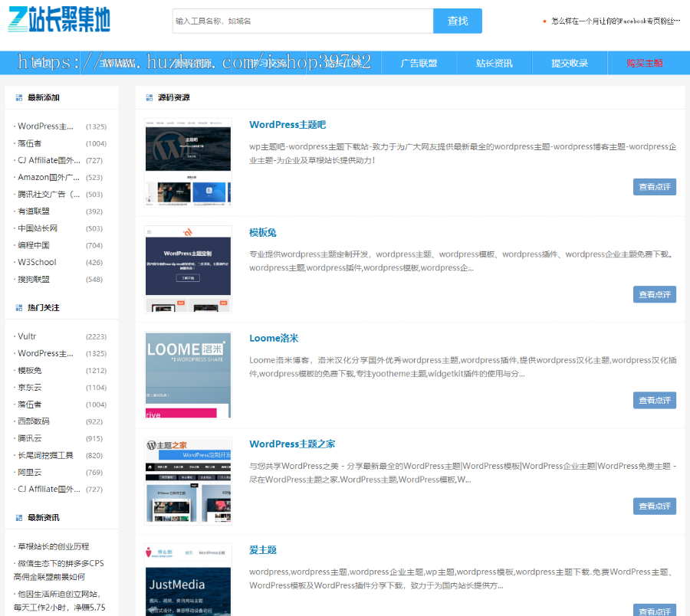This screenshot has width=690, height=616.
Task: Click 查看点评 for 模板兔
Action: [x=655, y=294]
